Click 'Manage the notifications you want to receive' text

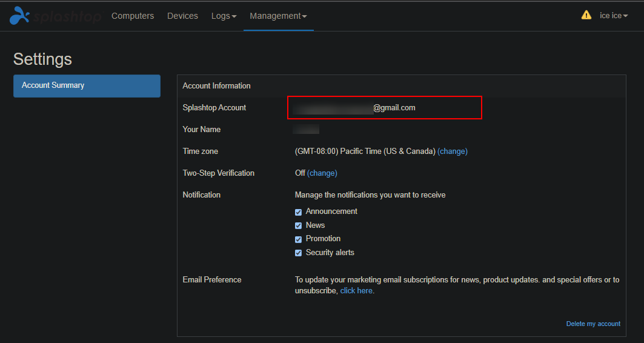(x=370, y=195)
